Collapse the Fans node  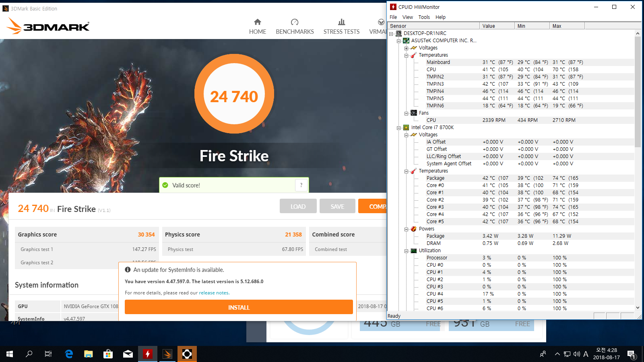407,113
